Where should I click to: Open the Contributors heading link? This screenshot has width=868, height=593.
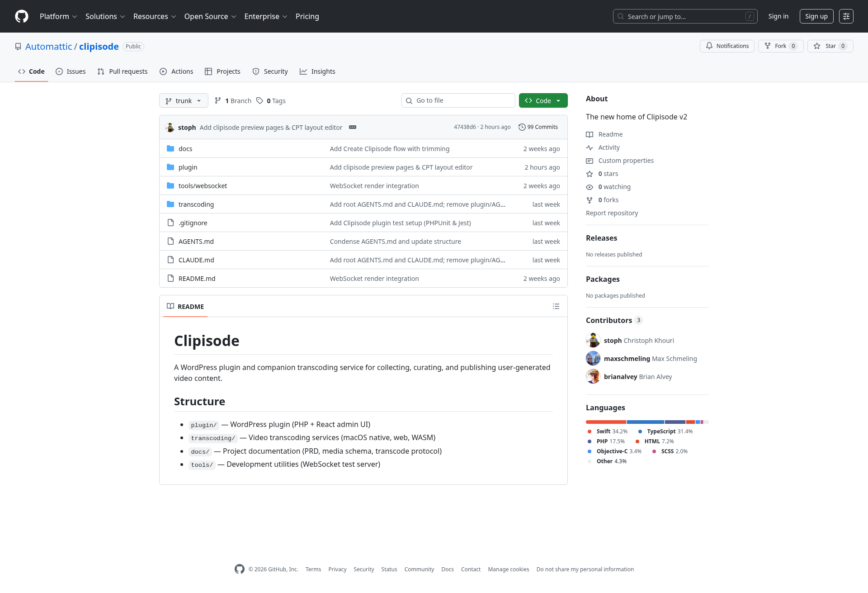pos(614,320)
